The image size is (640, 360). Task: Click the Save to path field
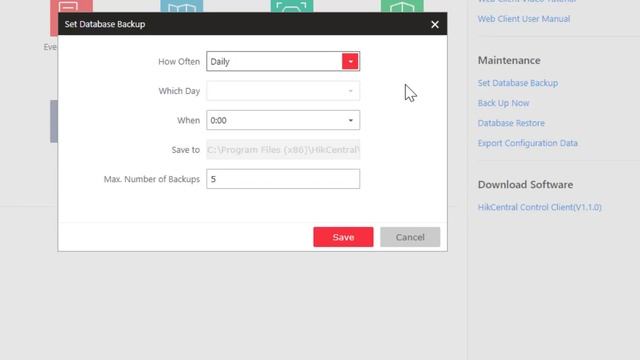pyautogui.click(x=283, y=150)
